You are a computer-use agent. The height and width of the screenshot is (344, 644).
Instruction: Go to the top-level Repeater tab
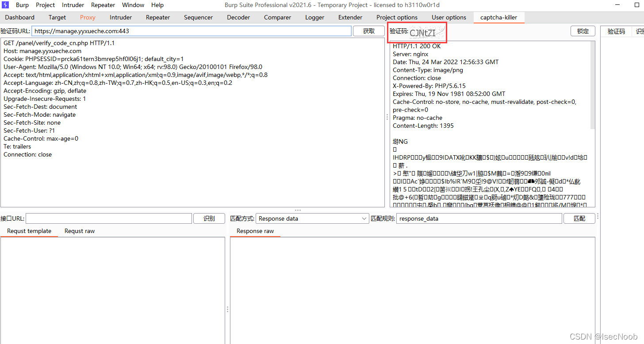pos(158,17)
